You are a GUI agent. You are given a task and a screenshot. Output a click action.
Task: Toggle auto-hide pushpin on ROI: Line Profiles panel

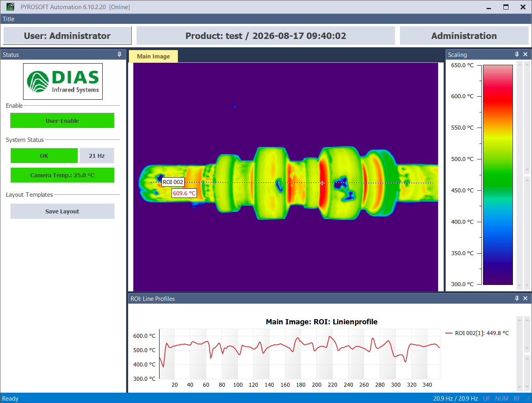(517, 298)
